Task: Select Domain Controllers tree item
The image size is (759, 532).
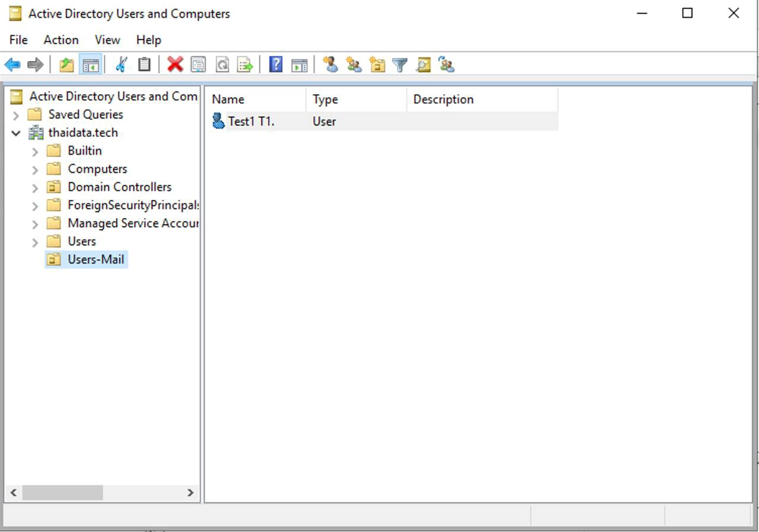Action: click(x=119, y=187)
